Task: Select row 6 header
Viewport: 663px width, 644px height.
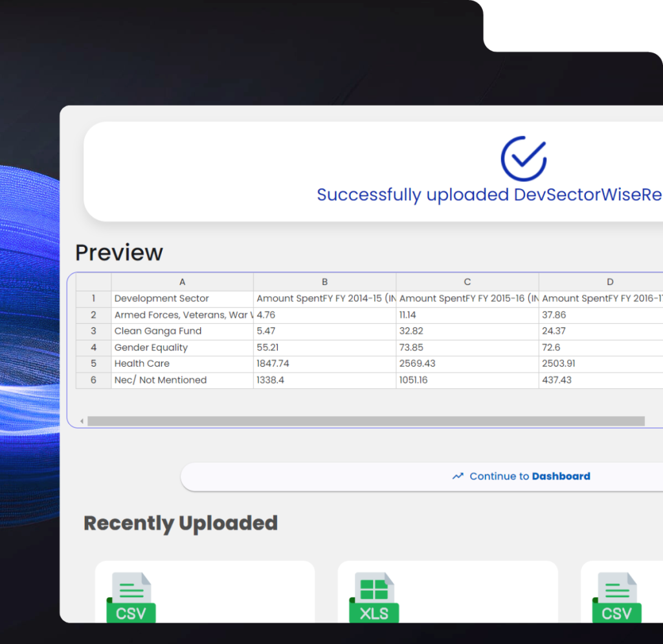Action: click(x=93, y=380)
